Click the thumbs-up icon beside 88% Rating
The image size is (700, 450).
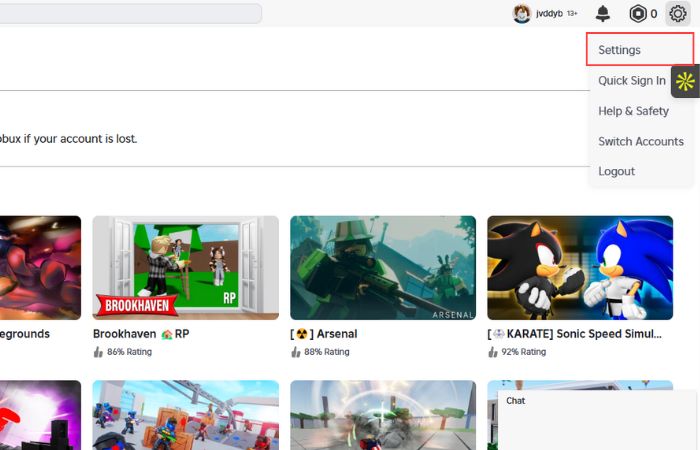296,352
